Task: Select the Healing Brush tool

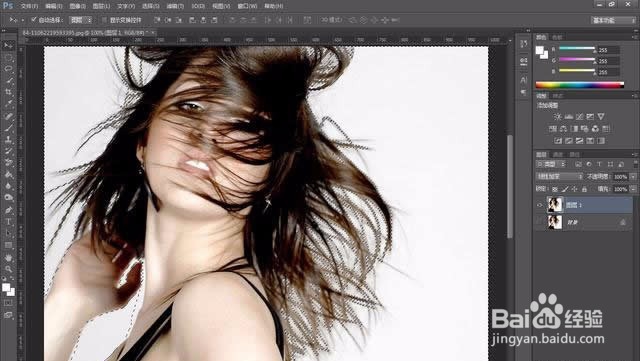Action: tap(8, 116)
